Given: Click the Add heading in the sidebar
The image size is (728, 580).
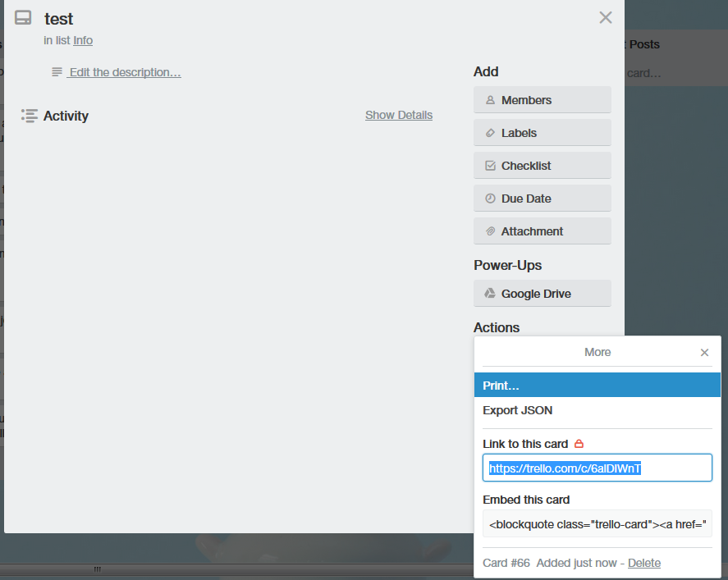Looking at the screenshot, I should point(486,71).
